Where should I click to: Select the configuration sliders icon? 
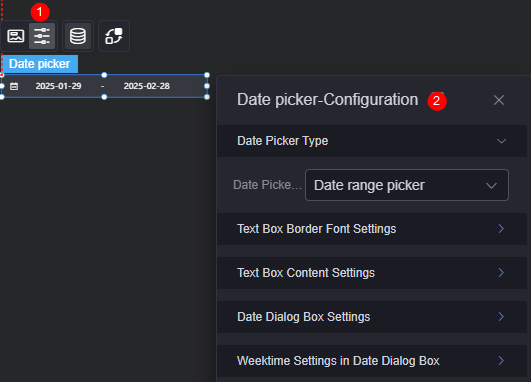coord(42,36)
